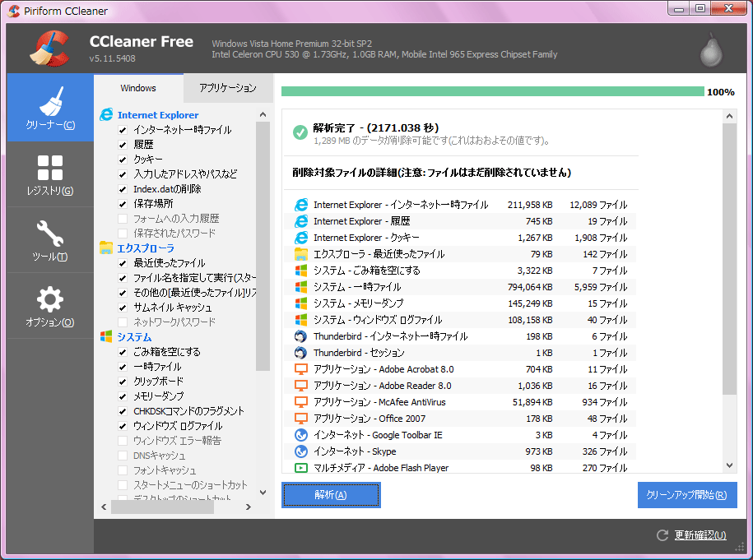Click Windows icon for システム - メモリーダンプ result
This screenshot has height=560, width=753.
click(301, 303)
